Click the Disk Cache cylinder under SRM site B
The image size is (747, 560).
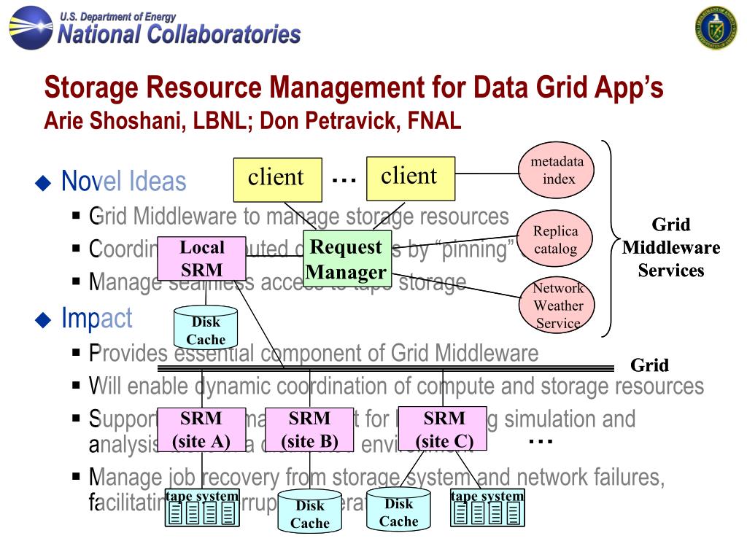click(310, 511)
